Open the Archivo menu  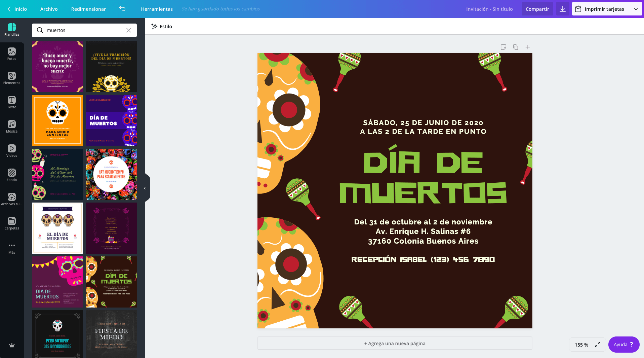coord(49,9)
